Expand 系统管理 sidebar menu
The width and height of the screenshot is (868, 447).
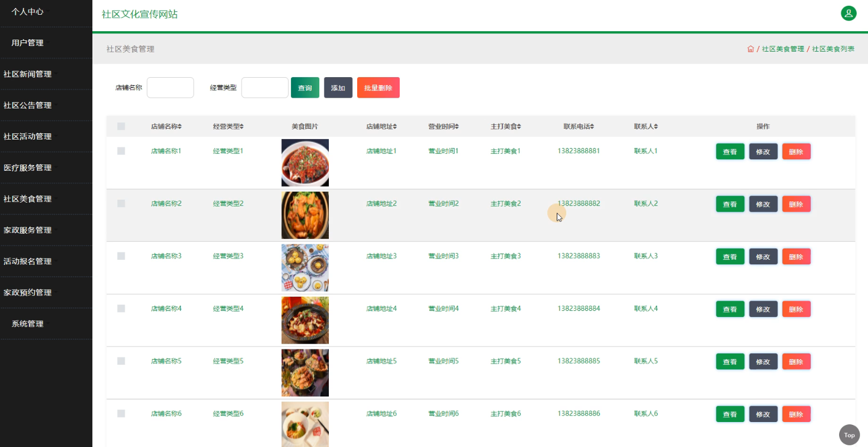point(46,324)
